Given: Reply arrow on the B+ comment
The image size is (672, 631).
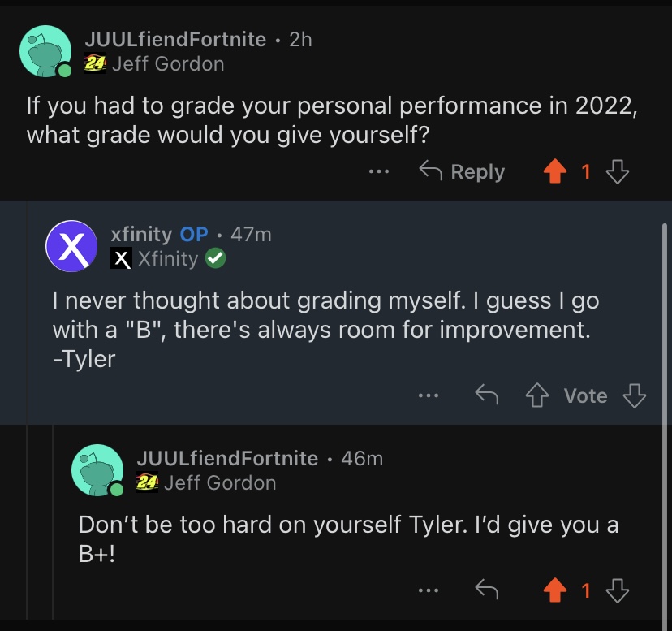Looking at the screenshot, I should [x=485, y=590].
